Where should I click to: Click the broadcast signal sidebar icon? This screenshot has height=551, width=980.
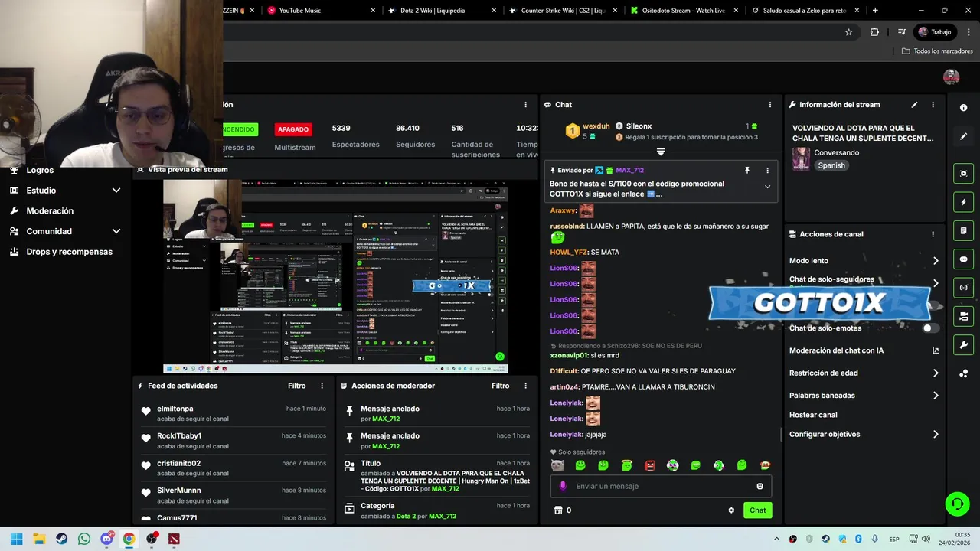tap(963, 288)
